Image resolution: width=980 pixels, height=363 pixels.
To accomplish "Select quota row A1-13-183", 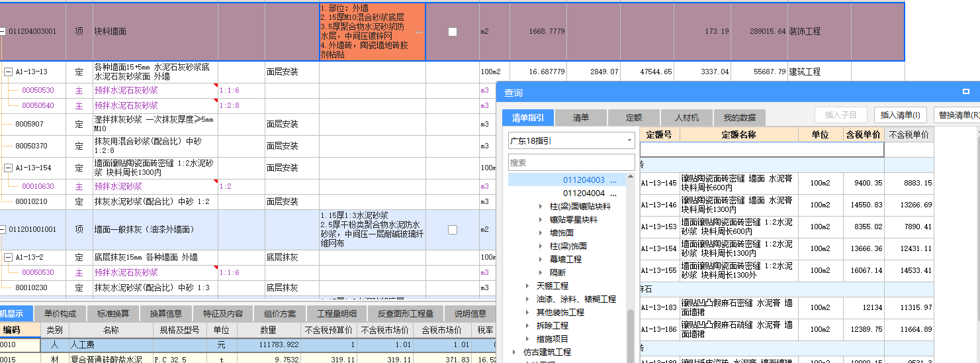I will [x=787, y=307].
